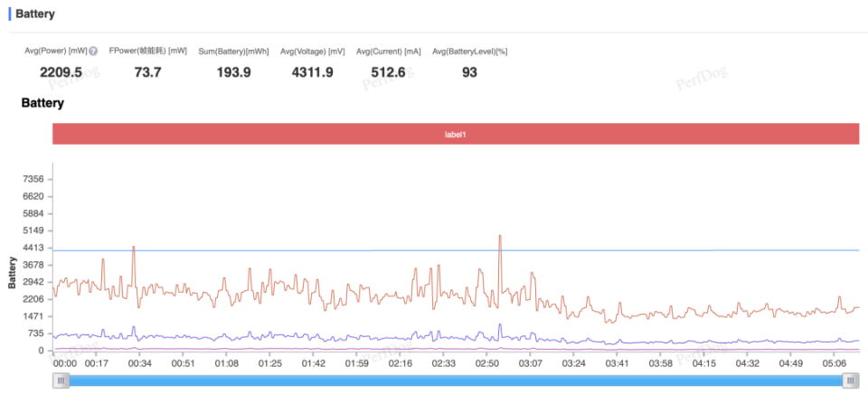Click the bold Battery chart title
Screen dimensions: 868x394
click(x=42, y=103)
